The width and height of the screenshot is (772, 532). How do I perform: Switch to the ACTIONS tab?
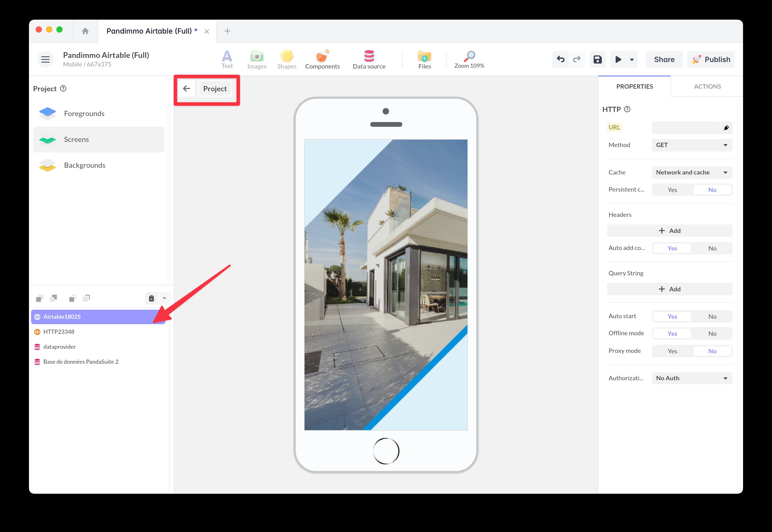707,87
